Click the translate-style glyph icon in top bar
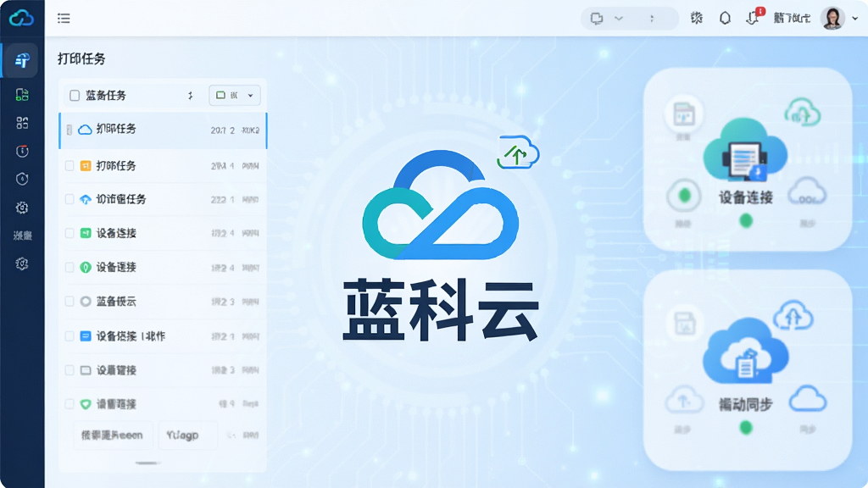This screenshot has height=488, width=868. click(x=697, y=19)
